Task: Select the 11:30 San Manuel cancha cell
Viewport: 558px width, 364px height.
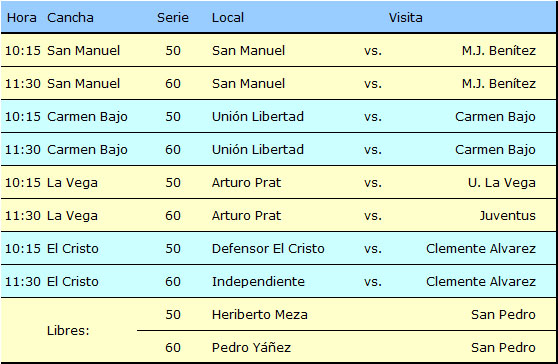Action: point(83,84)
